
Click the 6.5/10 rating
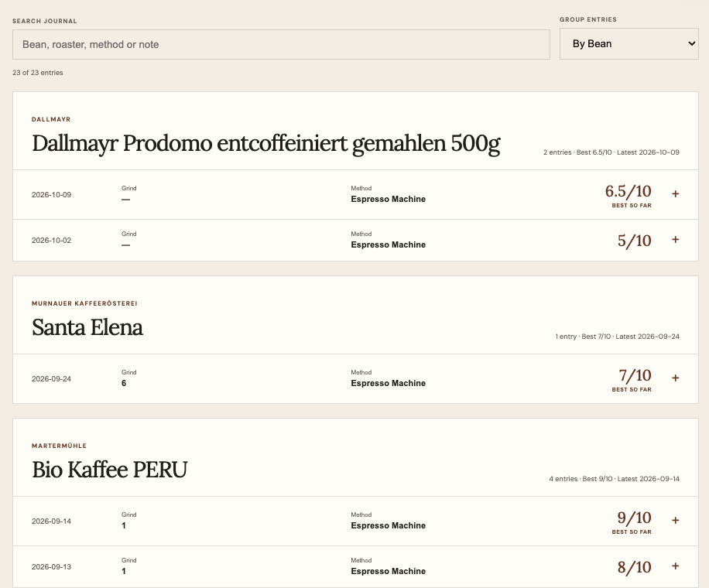click(x=628, y=191)
